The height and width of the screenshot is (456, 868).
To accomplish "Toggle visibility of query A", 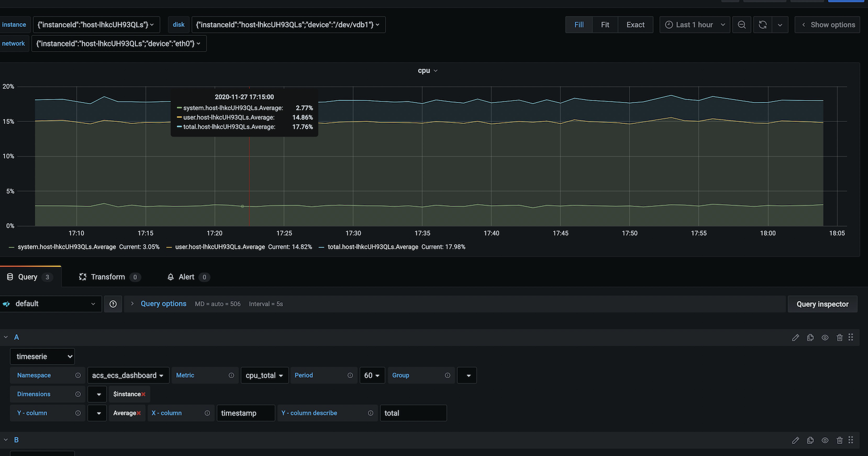I will [x=825, y=338].
